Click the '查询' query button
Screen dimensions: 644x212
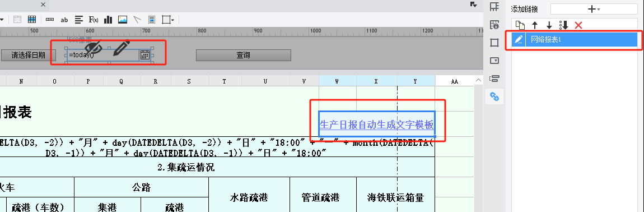click(244, 55)
